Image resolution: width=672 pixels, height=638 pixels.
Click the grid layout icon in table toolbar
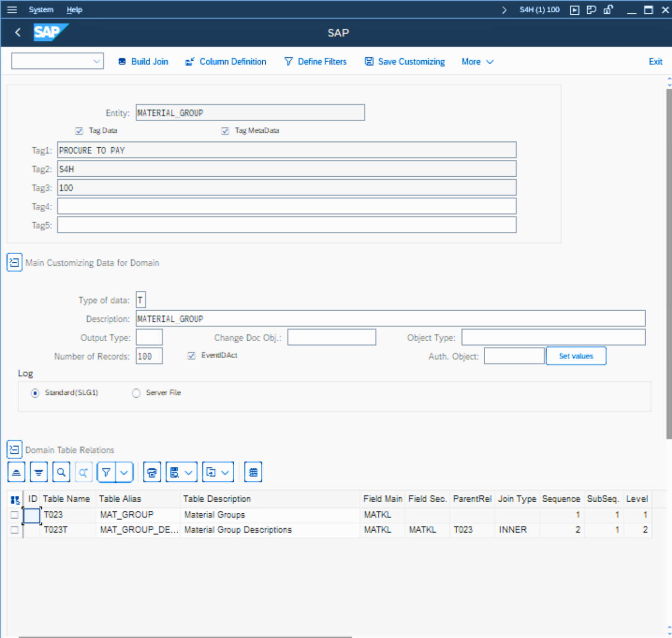[253, 472]
